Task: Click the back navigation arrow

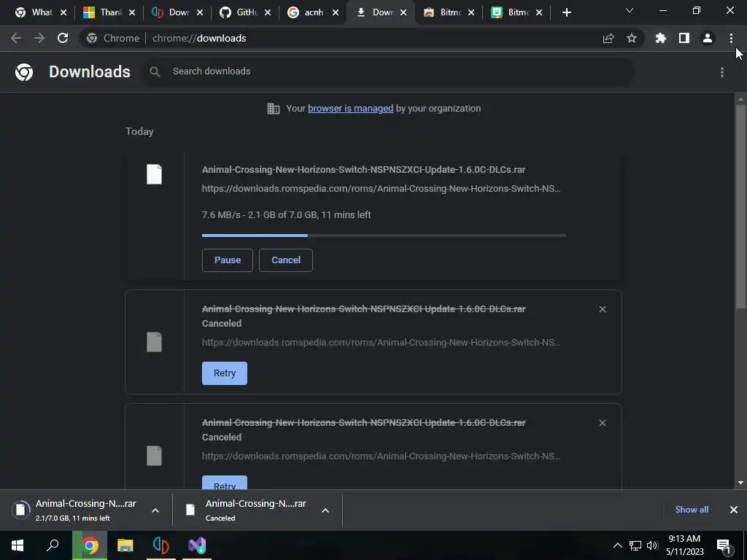Action: click(x=16, y=38)
